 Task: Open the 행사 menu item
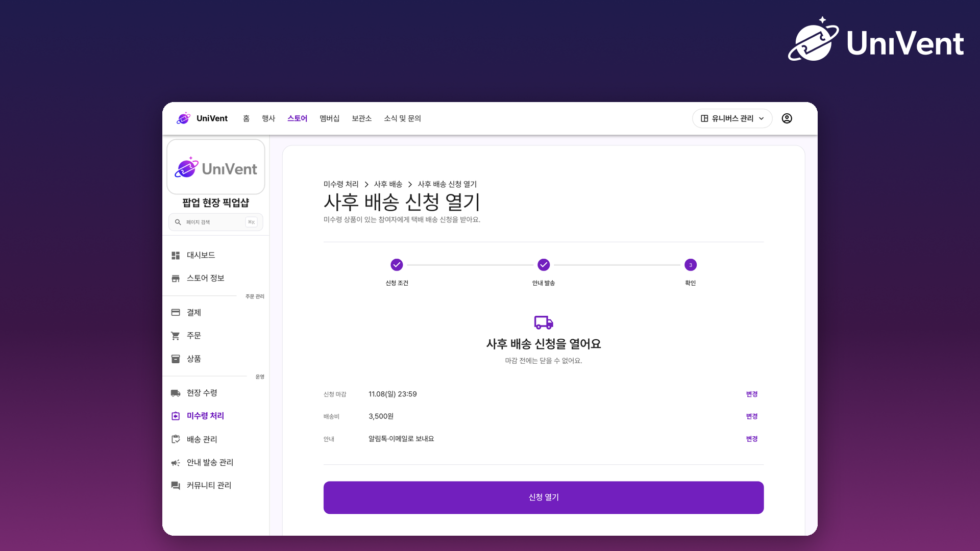coord(268,118)
